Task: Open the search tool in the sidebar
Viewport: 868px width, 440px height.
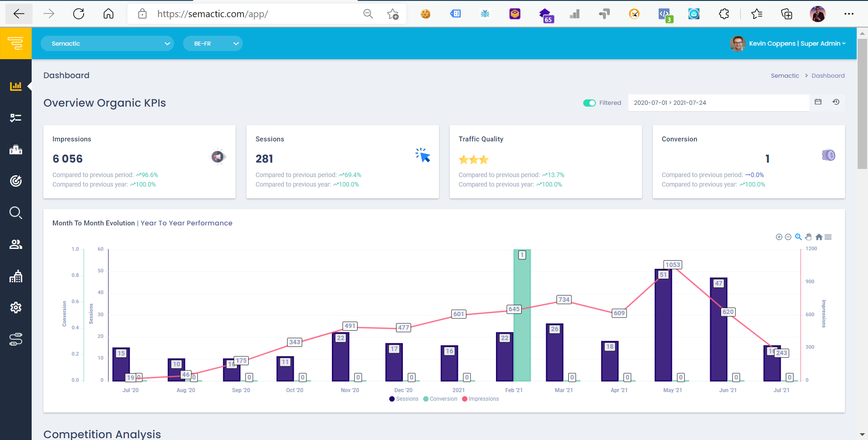Action: point(16,213)
